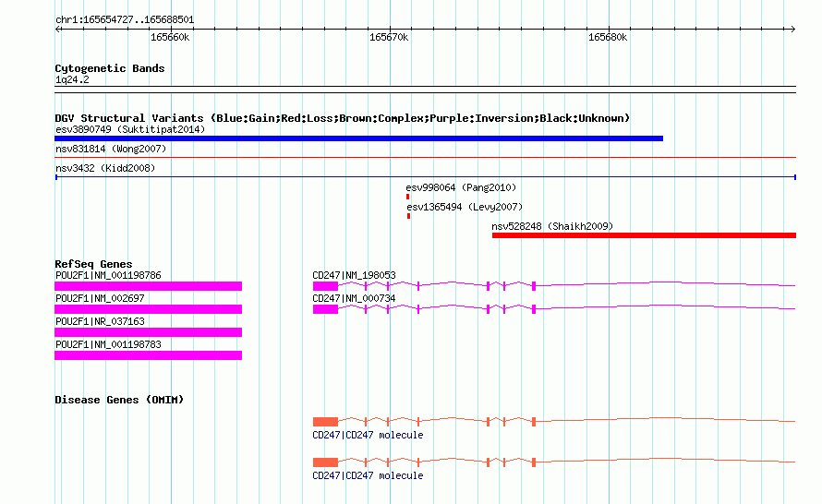This screenshot has width=822, height=504.
Task: Click the esv3890749 blue gain bar
Action: (x=358, y=138)
